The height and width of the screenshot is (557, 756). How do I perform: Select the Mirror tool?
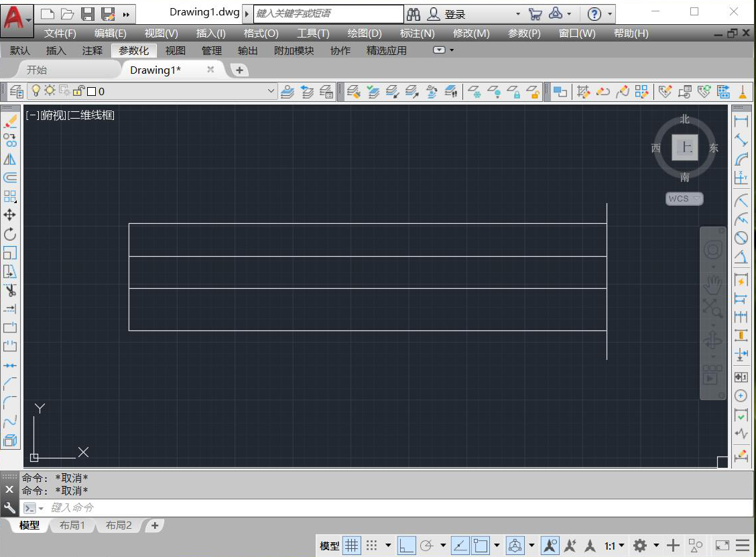point(10,159)
